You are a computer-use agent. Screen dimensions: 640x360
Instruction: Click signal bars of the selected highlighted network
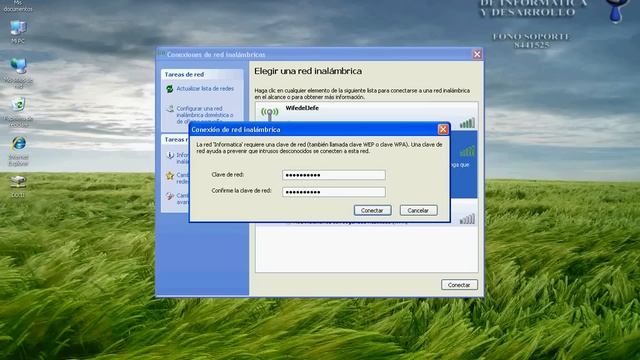(x=467, y=151)
